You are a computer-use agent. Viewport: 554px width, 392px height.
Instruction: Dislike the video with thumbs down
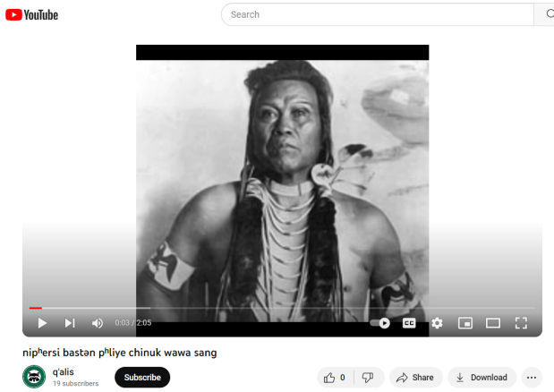[368, 378]
